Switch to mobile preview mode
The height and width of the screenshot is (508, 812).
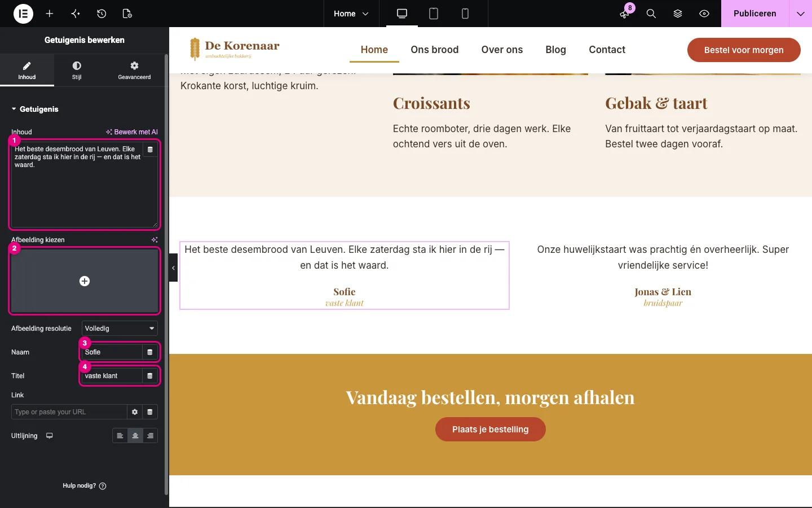point(465,14)
